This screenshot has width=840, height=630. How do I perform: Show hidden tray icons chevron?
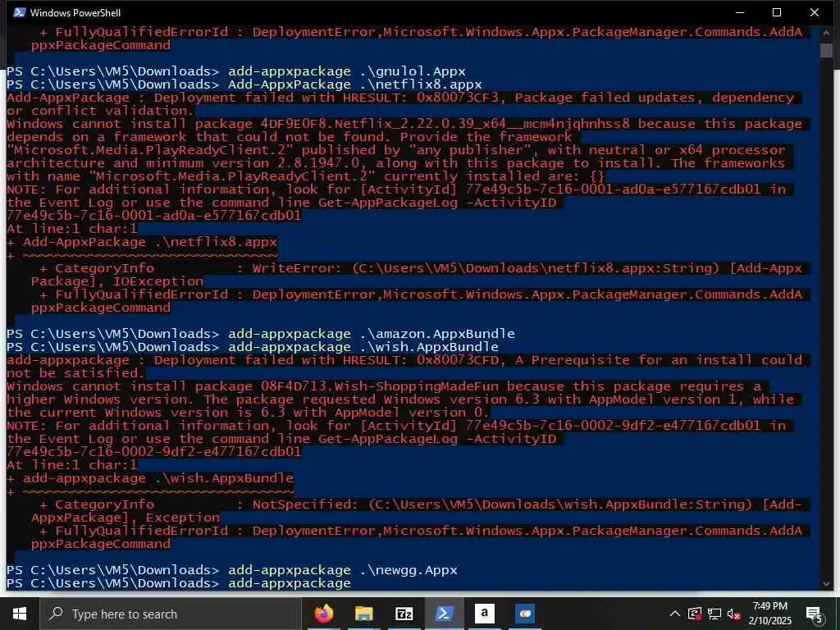(x=675, y=614)
